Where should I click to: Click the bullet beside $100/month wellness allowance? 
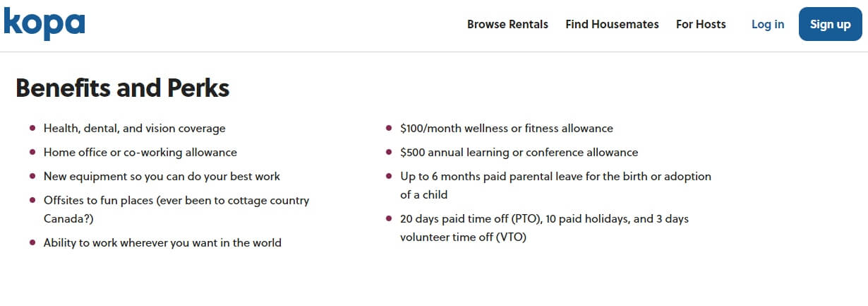389,129
